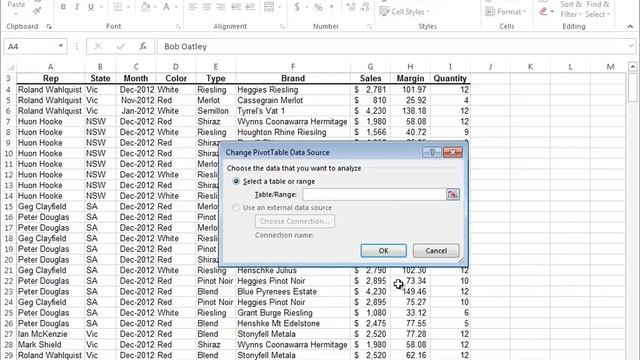Click the Borders icon in the ribbon
The height and width of the screenshot is (360, 640).
[x=118, y=7]
